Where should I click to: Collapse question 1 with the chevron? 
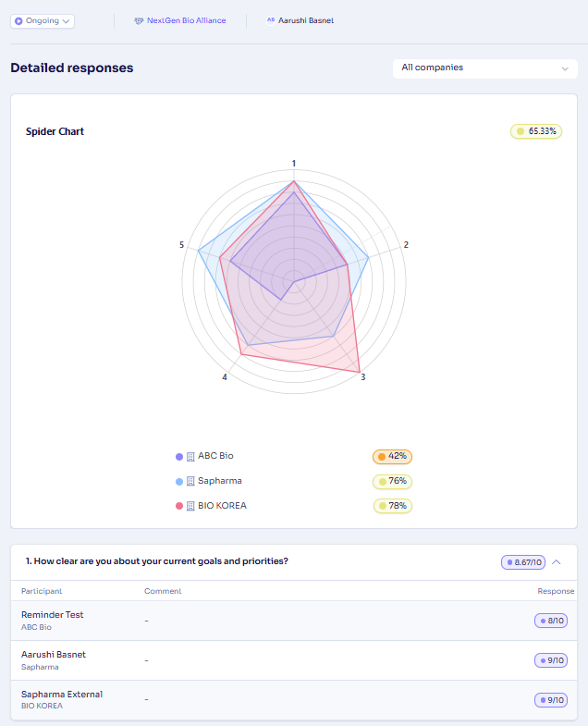click(557, 561)
